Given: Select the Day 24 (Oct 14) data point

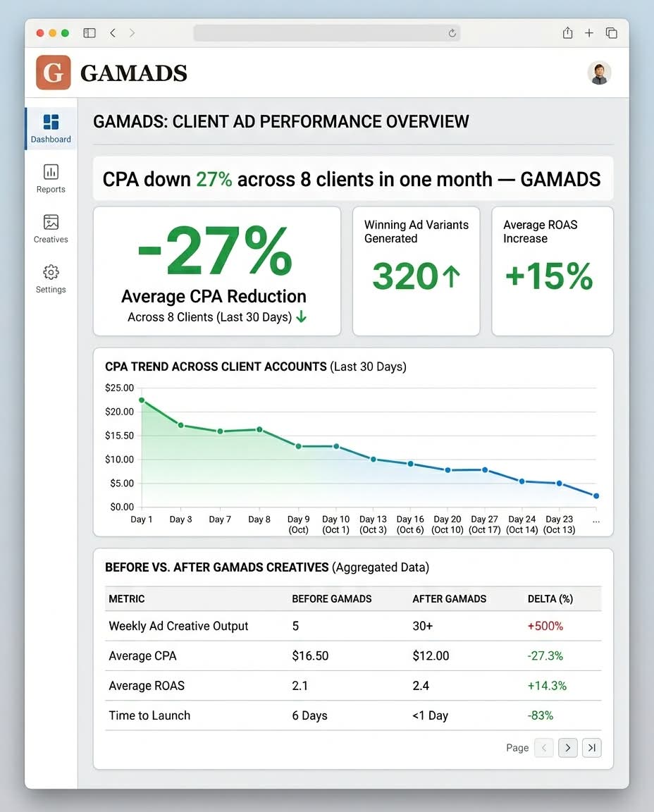Looking at the screenshot, I should [x=522, y=481].
